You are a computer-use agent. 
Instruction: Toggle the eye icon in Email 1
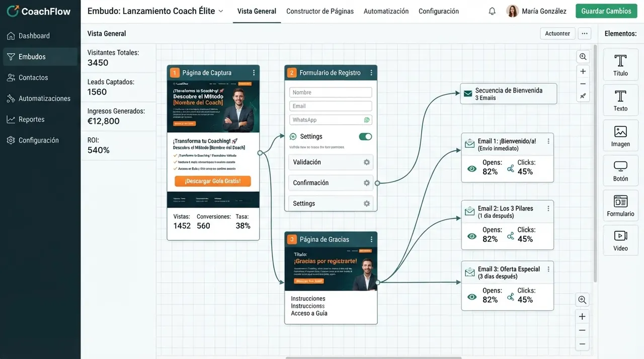click(472, 169)
